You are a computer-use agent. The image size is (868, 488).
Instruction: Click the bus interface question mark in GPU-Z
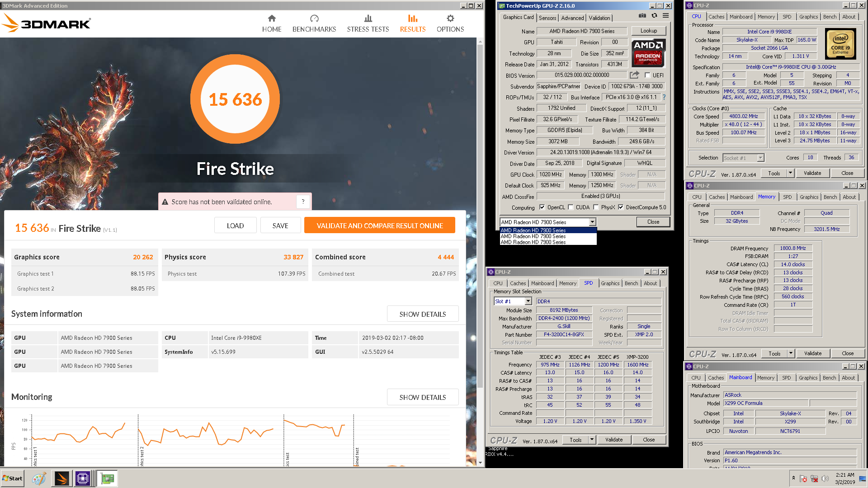tap(664, 97)
